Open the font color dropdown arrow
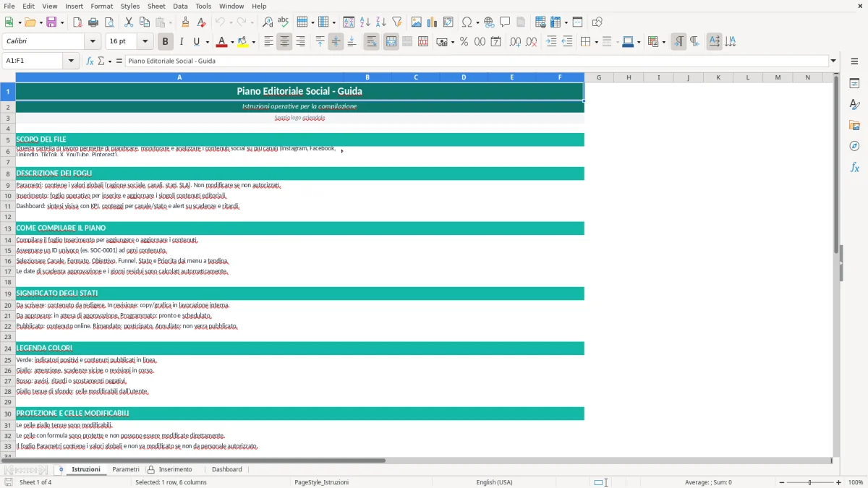Viewport: 868px width, 488px height. coord(231,42)
